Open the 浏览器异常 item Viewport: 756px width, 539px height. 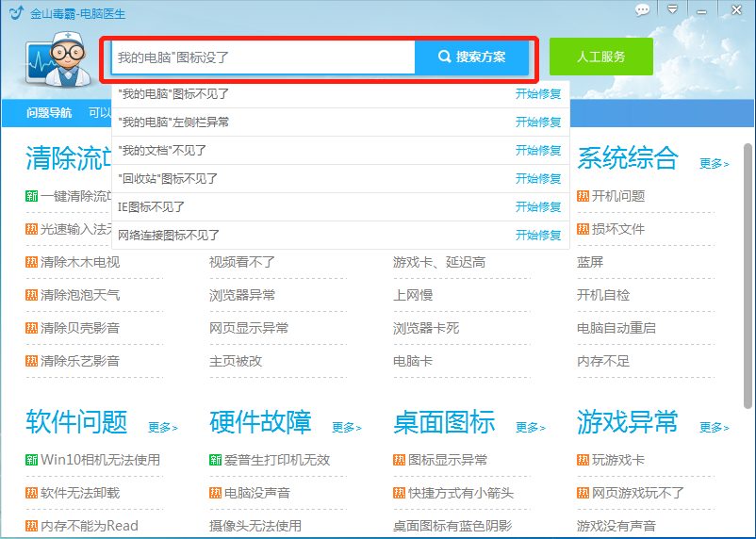[242, 295]
